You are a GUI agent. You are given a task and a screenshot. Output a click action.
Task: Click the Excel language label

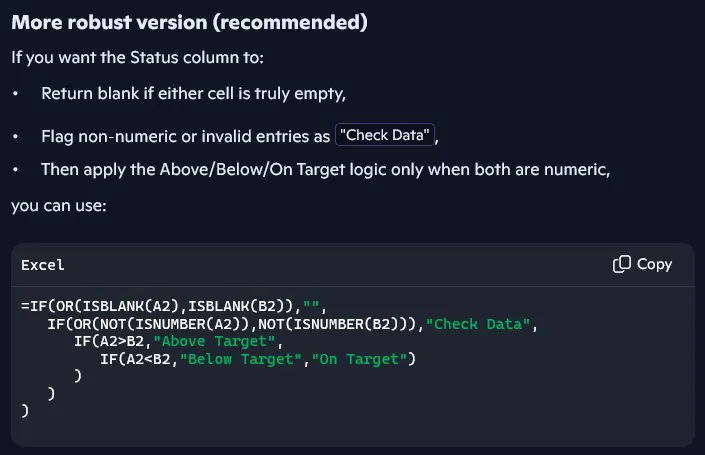tap(42, 265)
